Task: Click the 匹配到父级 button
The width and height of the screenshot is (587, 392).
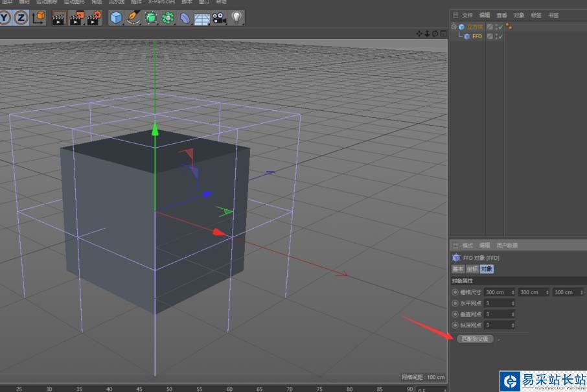Action: coord(475,339)
